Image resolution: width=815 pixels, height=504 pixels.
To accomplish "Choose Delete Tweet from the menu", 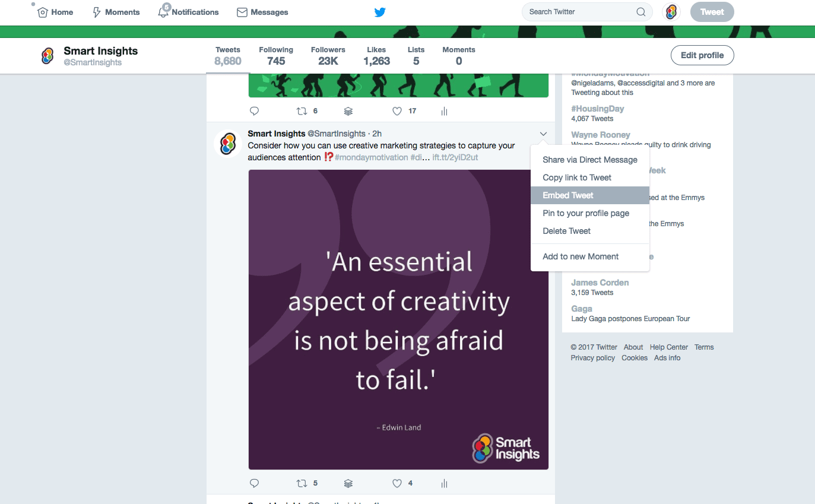I will (565, 231).
